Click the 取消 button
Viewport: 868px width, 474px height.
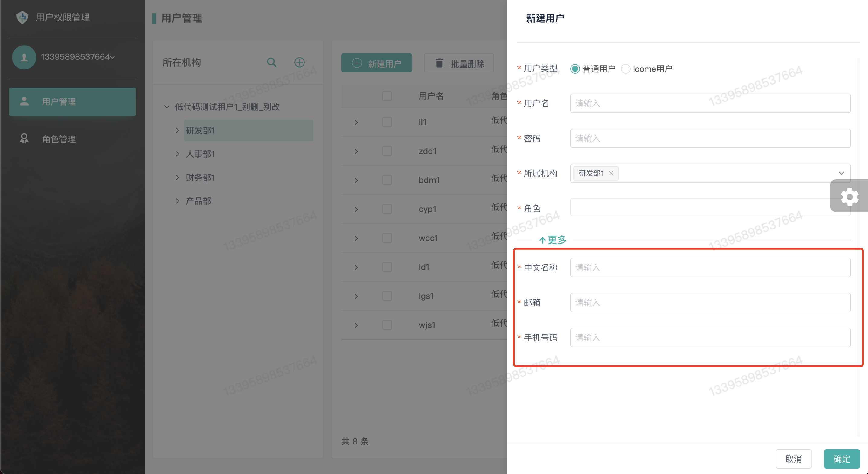[x=793, y=459]
